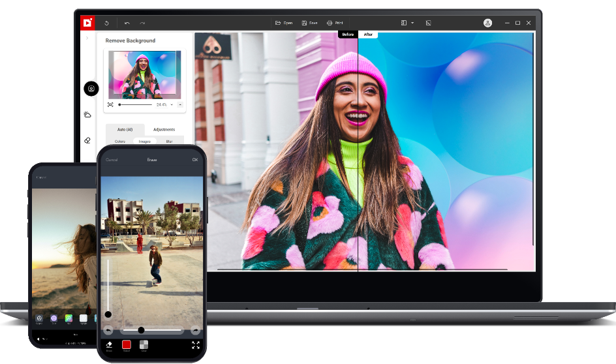Viewport: 616px width, 364px height.
Task: Switch to the Adjustments tab
Action: click(x=164, y=130)
